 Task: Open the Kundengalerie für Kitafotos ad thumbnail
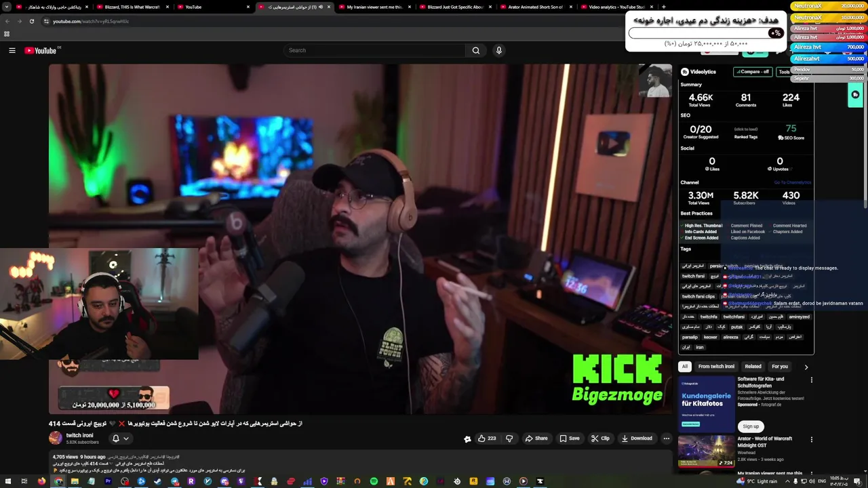coord(706,404)
